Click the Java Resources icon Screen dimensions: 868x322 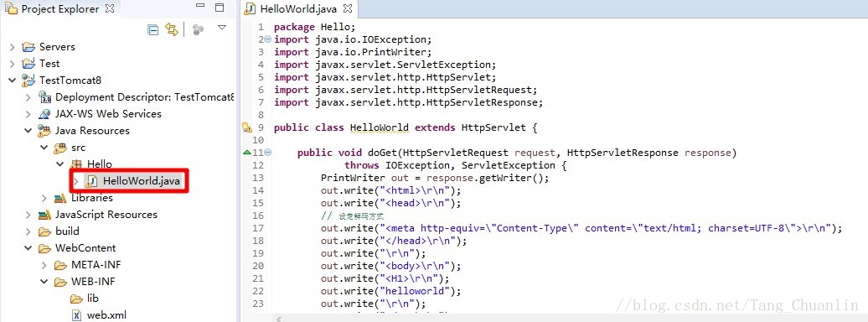point(45,131)
